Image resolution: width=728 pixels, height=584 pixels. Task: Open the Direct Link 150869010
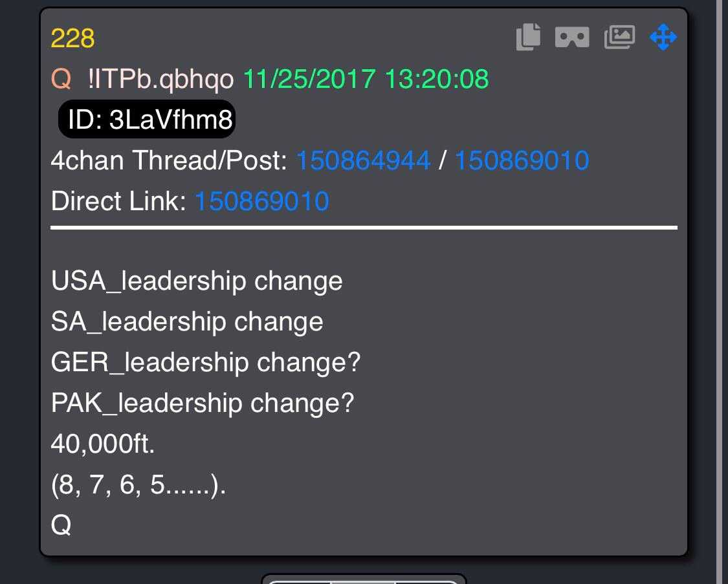[x=262, y=201]
